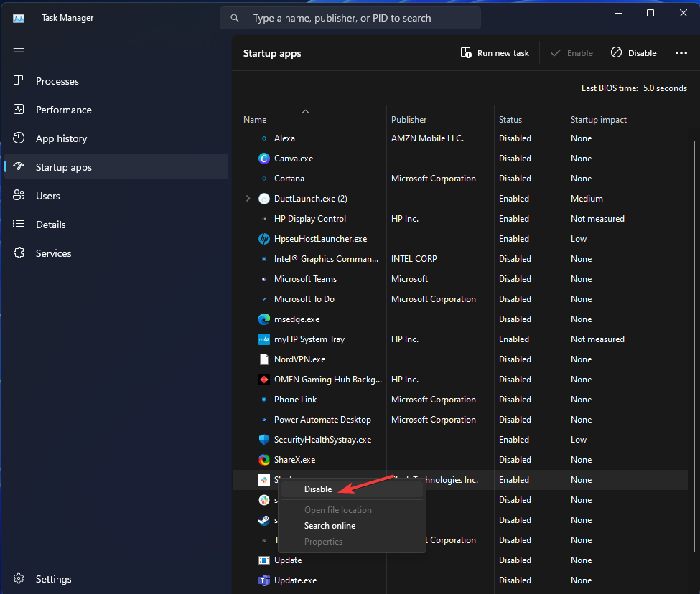
Task: Select the Power Automate Desktop row
Action: pyautogui.click(x=459, y=420)
